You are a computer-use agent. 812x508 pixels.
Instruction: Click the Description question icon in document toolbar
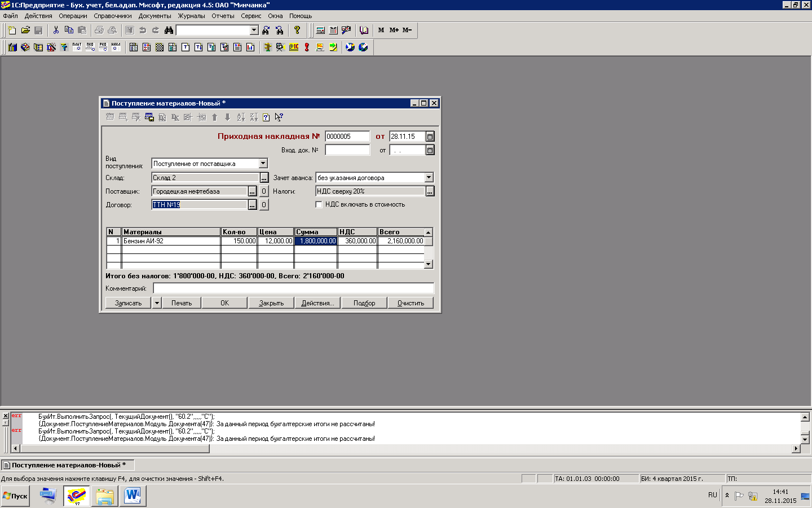pos(266,117)
